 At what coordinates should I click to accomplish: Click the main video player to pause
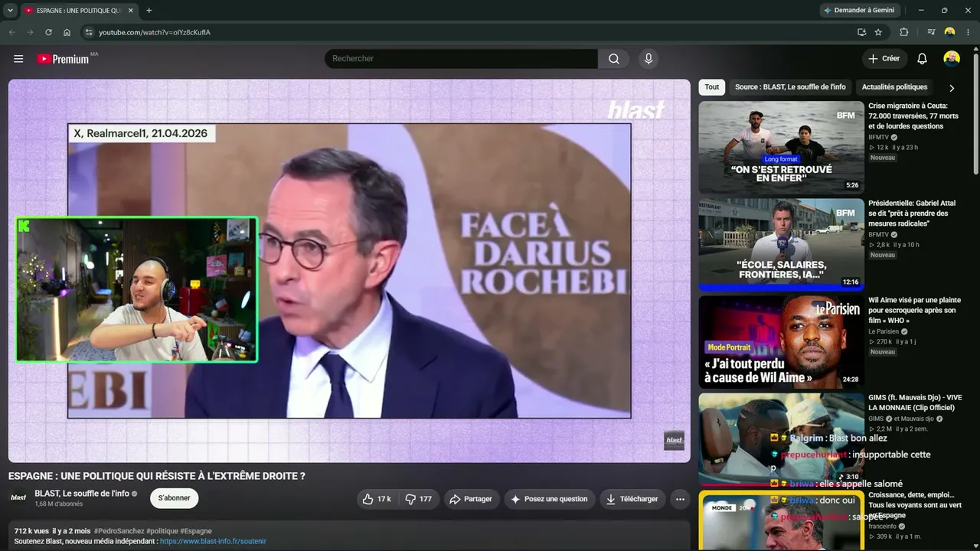[349, 271]
